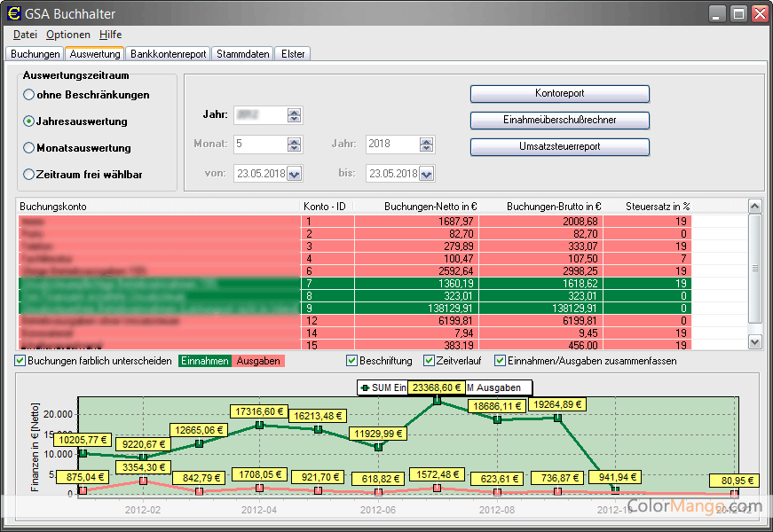Click the GSA Buchhalter euro app icon
Viewport: 773px width, 532px height.
14,13
